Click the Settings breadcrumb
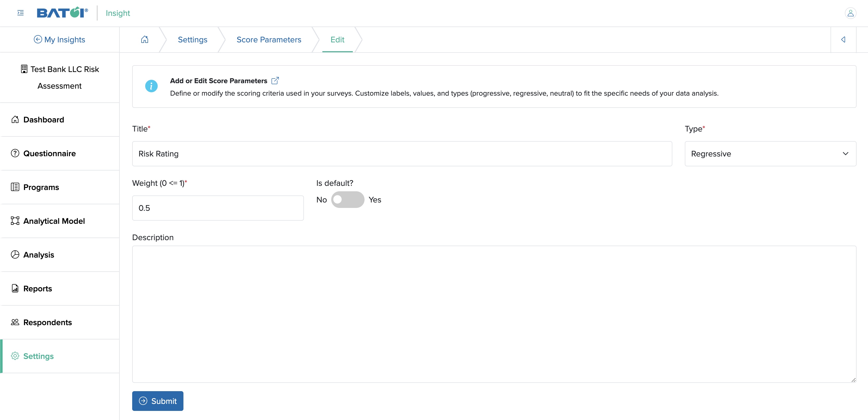The image size is (868, 420). click(192, 40)
